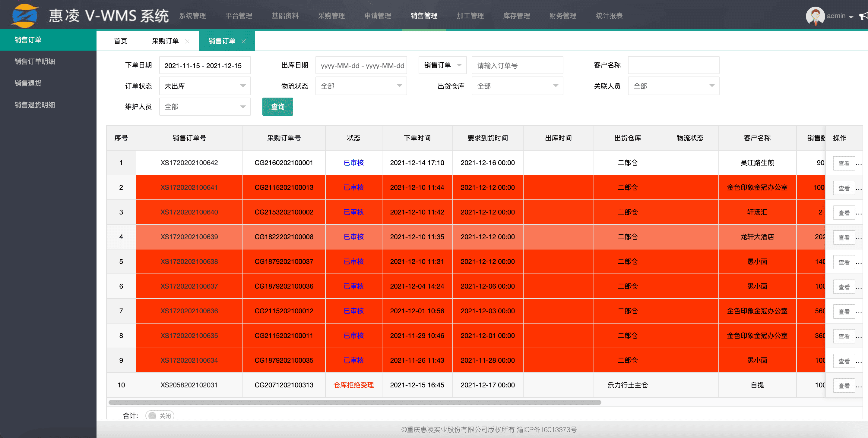Open the 物流状态 dropdown
The width and height of the screenshot is (868, 438).
361,86
